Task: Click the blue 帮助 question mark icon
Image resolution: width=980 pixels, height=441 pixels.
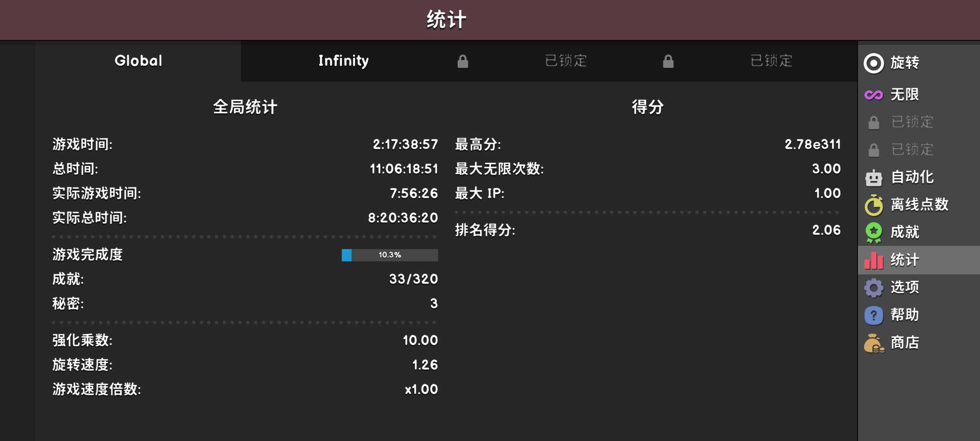Action: (x=874, y=315)
